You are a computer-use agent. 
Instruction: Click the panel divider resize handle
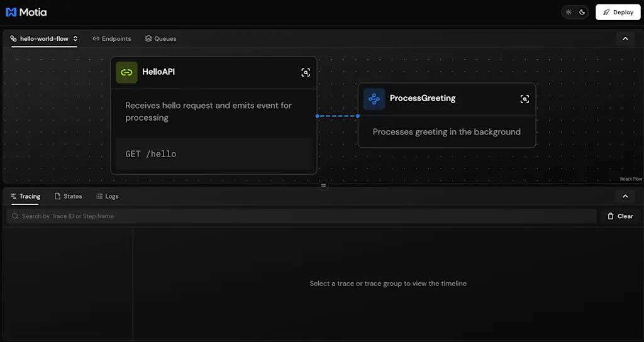pyautogui.click(x=323, y=185)
